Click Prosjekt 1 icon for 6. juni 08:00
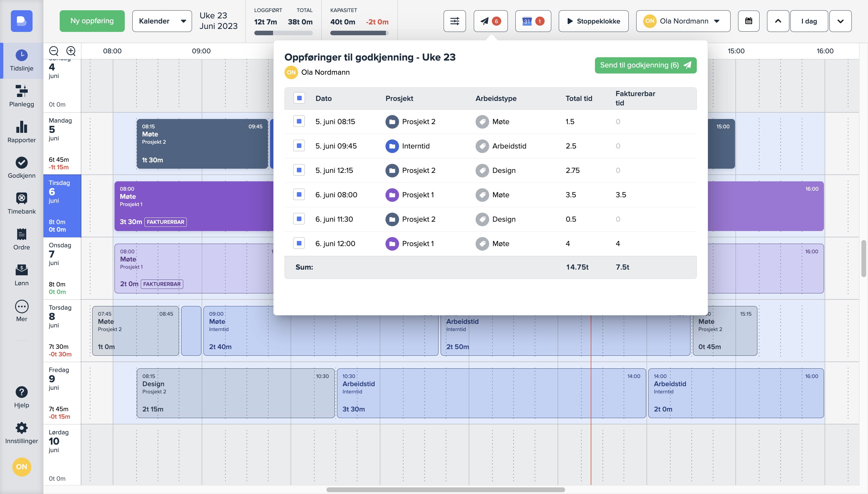 tap(392, 195)
